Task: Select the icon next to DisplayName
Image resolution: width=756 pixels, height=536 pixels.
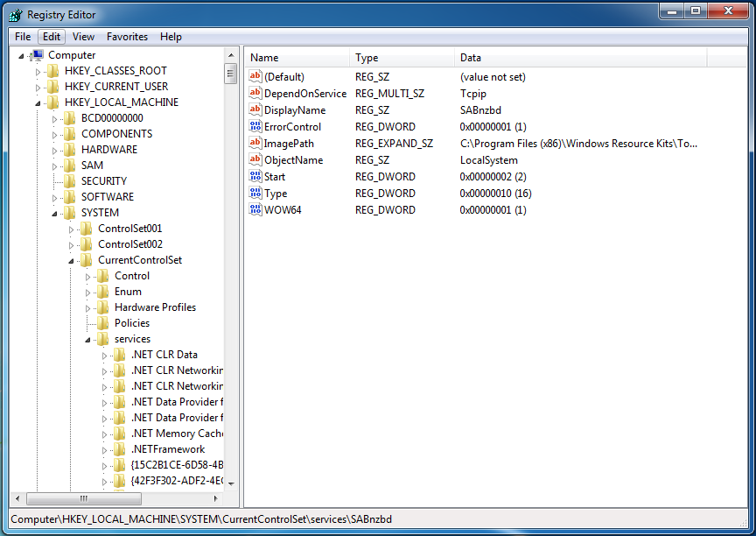Action: point(255,109)
